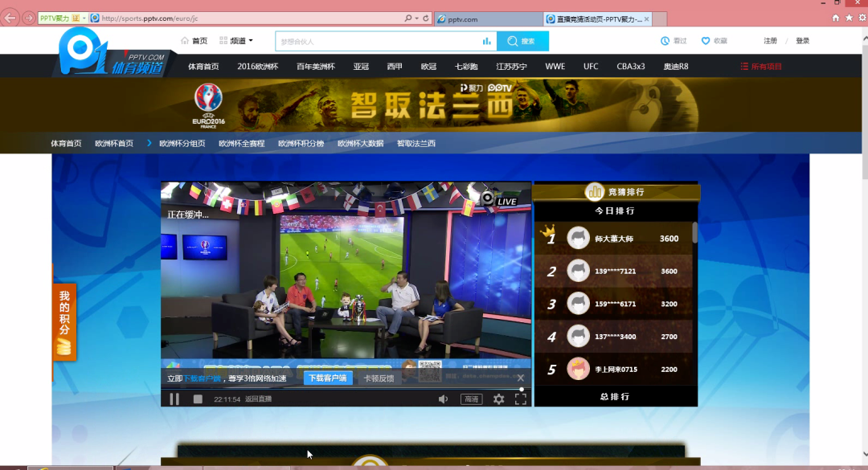868x470 pixels.
Task: Close the 直播竞猜活动页 browser tab
Action: point(646,18)
